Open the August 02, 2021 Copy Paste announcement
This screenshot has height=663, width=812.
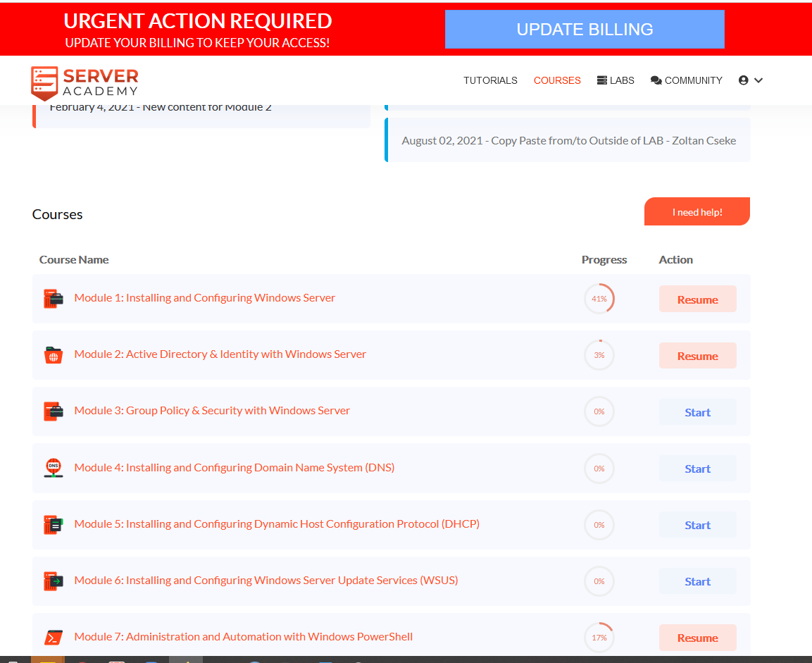(x=568, y=140)
